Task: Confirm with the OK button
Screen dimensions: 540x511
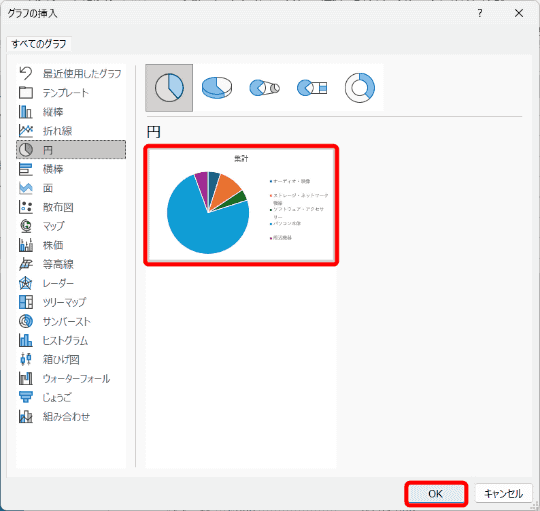Action: (436, 494)
